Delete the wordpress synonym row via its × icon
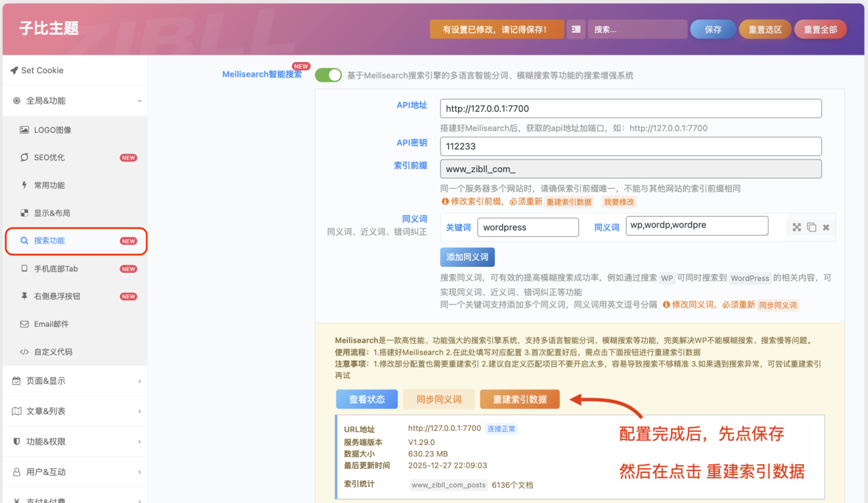The height and width of the screenshot is (503, 868). 826,227
